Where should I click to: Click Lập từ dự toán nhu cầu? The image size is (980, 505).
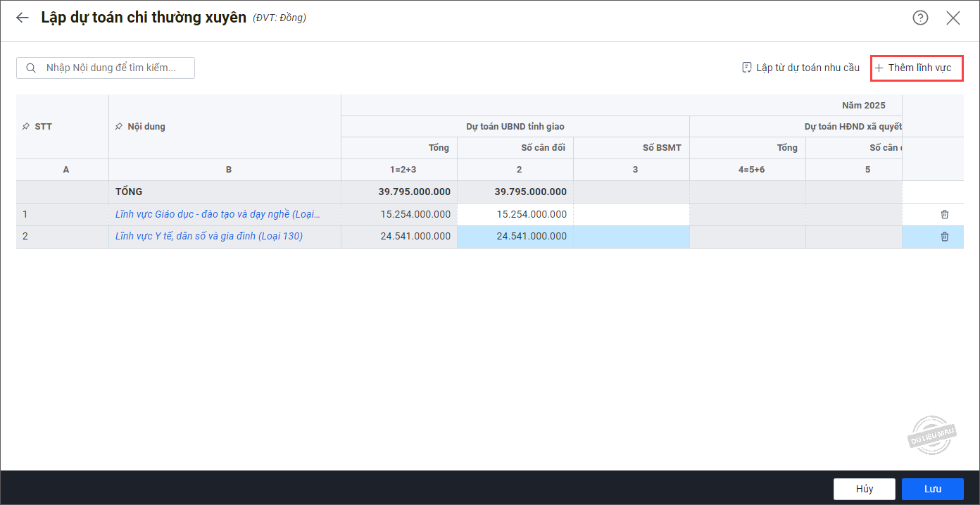[800, 68]
